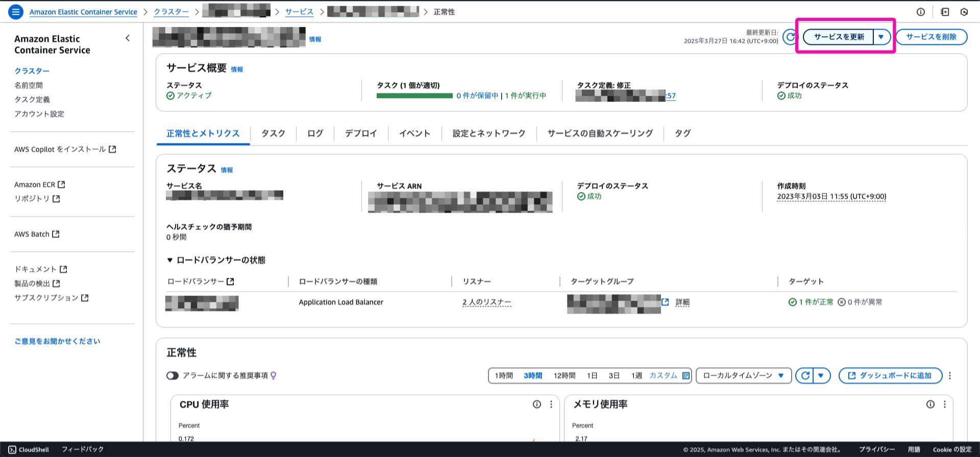
Task: Select アカウント設定 in side navigation
Action: [x=39, y=114]
